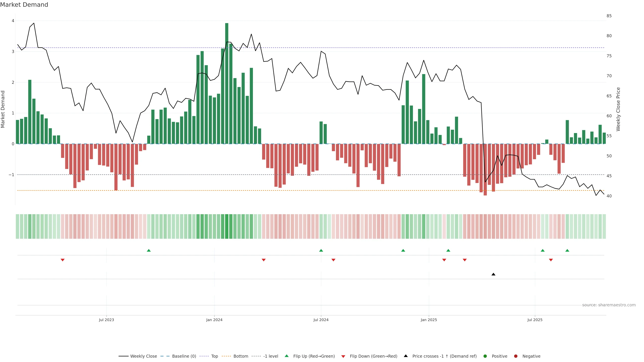Click the Jan 2024 x-axis label
Viewport: 644px width, 362px height.
[x=214, y=320]
